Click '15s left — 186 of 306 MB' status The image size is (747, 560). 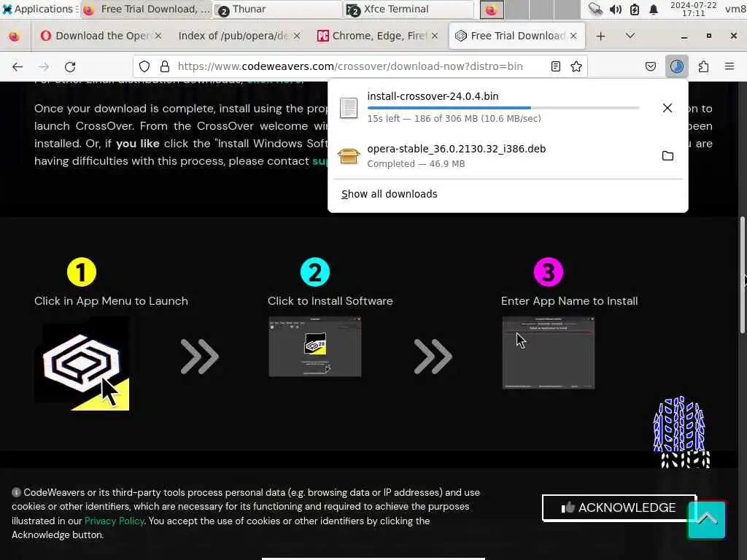point(454,119)
